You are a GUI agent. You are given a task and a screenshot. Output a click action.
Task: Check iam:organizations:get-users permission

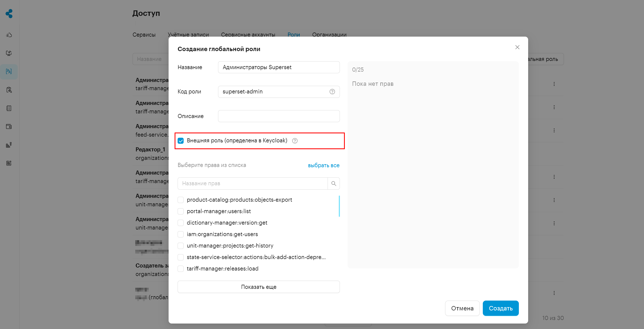[181, 234]
